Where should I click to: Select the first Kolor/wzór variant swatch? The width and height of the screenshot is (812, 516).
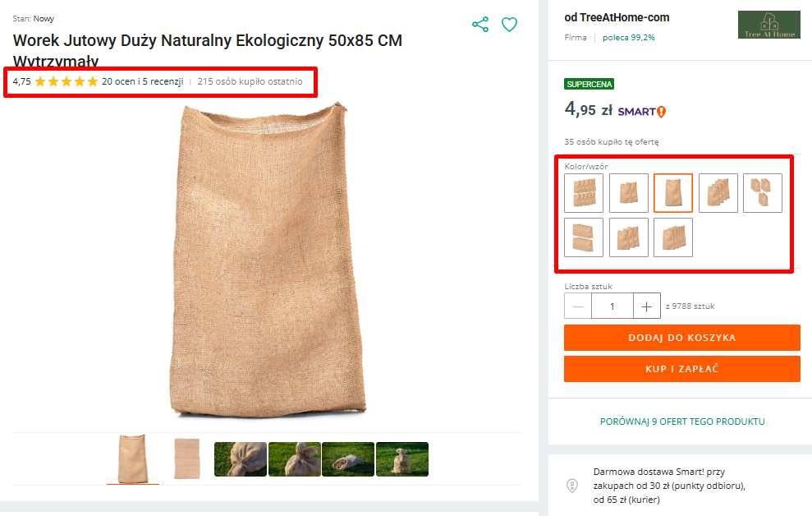(x=584, y=193)
